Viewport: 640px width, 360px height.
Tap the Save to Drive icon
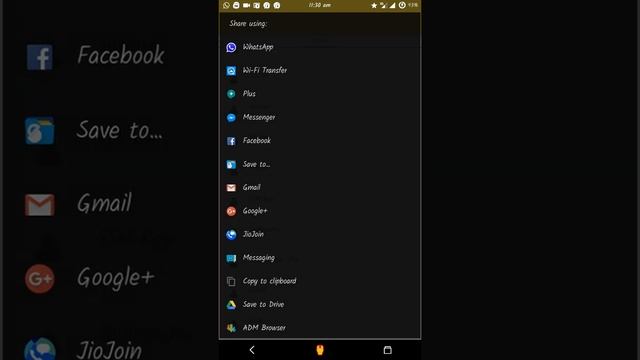pyautogui.click(x=231, y=305)
